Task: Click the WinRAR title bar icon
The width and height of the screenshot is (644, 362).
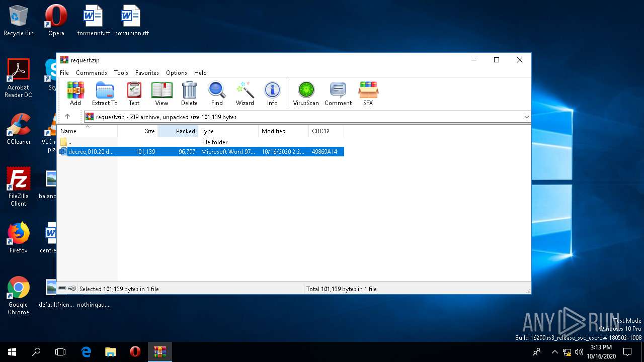Action: (64, 60)
